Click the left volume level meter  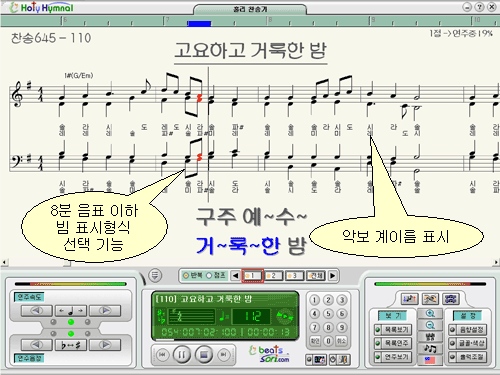tap(71, 284)
